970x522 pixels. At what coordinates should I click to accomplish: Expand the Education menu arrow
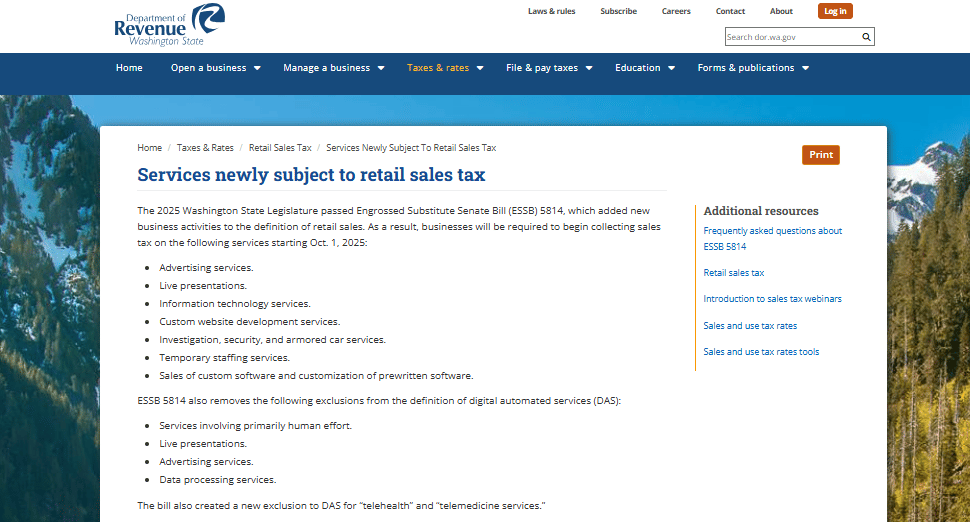point(671,68)
